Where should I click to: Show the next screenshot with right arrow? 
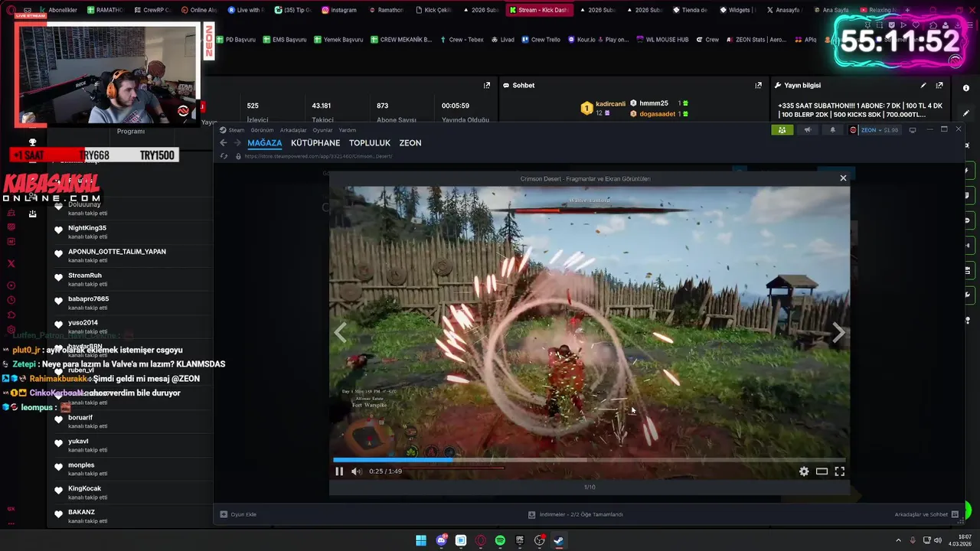click(838, 332)
